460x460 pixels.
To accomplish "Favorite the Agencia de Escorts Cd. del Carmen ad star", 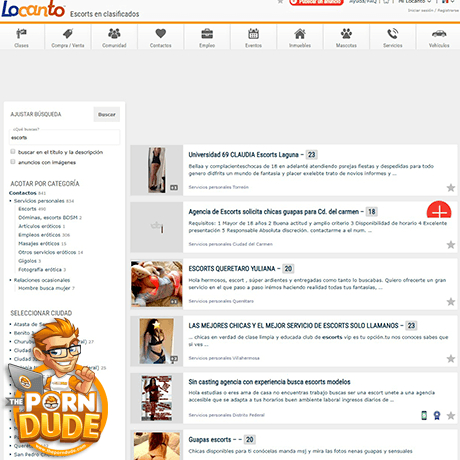I will [451, 245].
